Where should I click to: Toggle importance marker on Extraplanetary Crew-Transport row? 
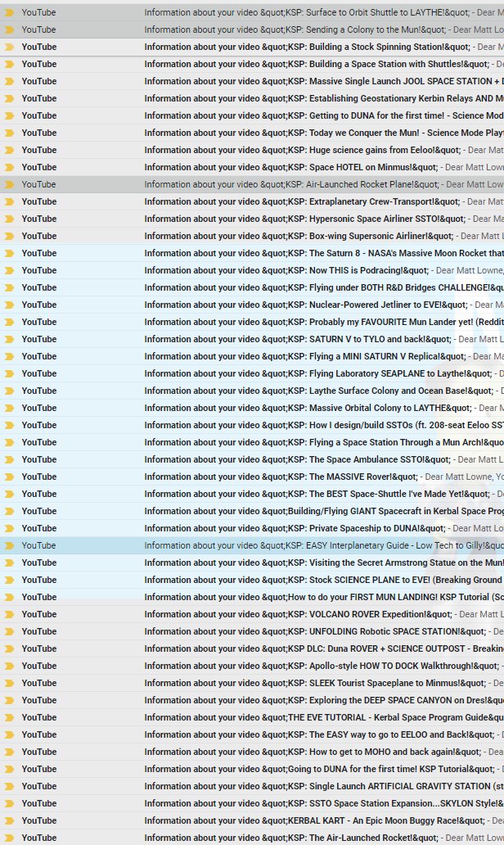tap(9, 201)
